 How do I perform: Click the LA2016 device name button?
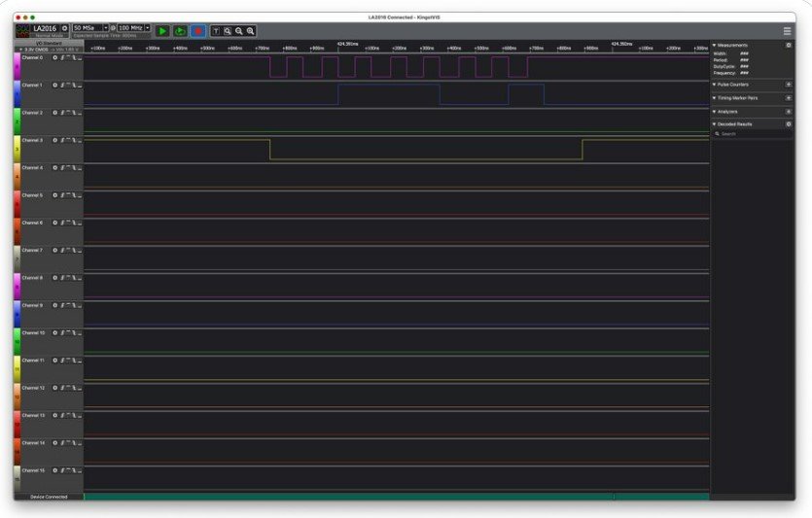tap(45, 29)
